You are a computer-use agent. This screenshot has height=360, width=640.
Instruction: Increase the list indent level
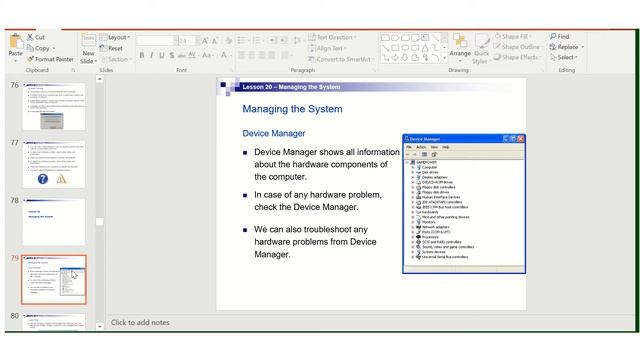coord(284,40)
